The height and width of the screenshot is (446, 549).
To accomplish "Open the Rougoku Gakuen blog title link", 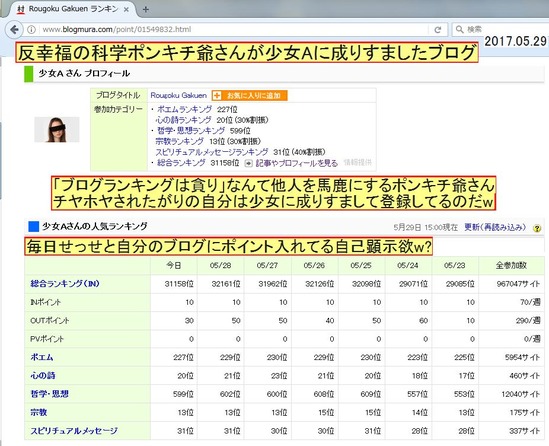I will 179,95.
